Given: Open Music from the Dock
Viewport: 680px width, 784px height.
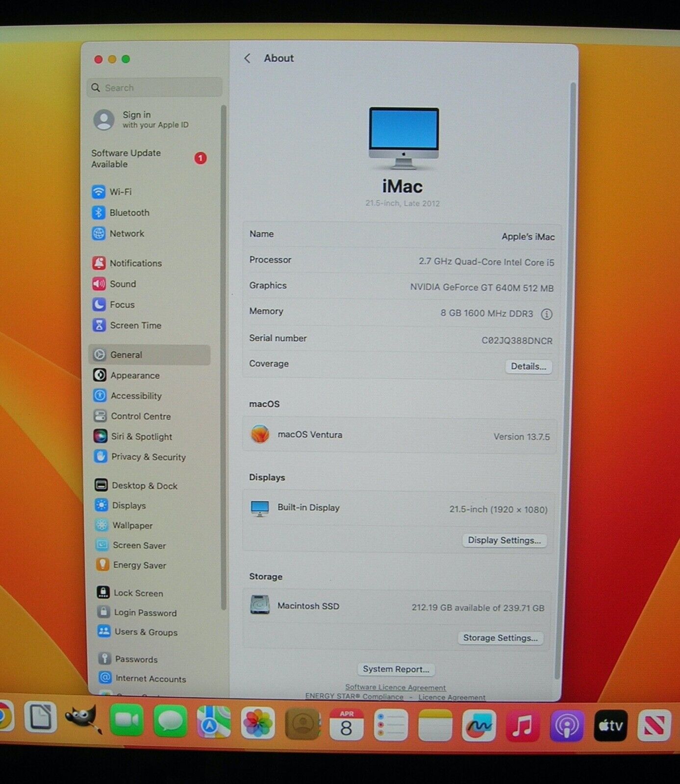Looking at the screenshot, I should [x=523, y=726].
